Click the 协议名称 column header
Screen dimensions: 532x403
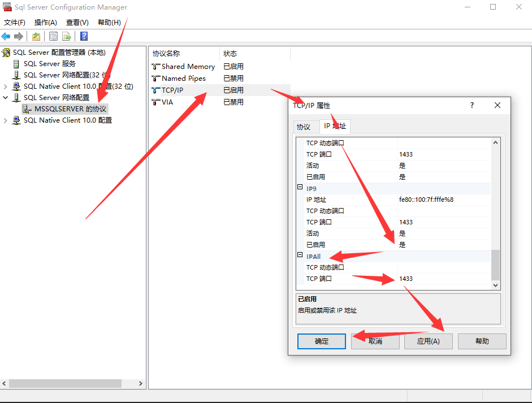tap(184, 53)
